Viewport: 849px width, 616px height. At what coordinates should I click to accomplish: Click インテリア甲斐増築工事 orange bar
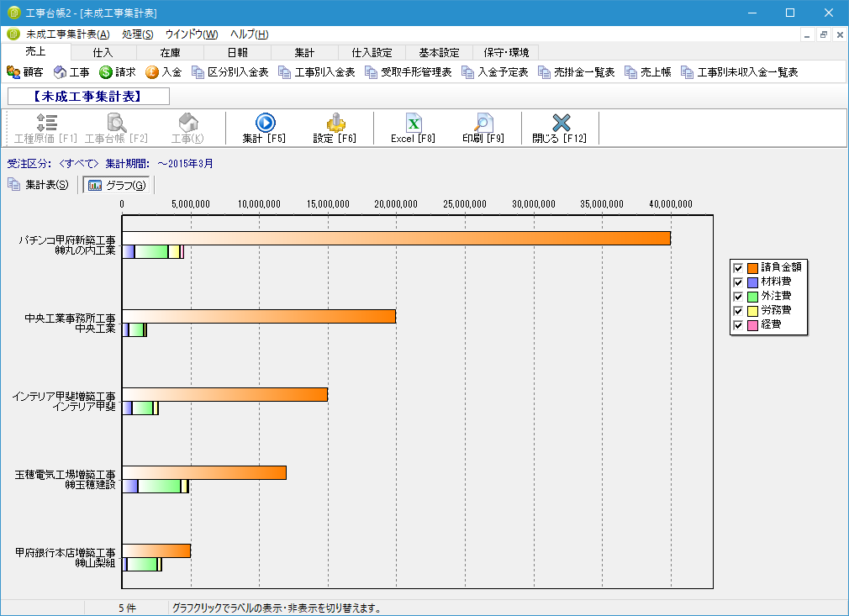pos(224,395)
